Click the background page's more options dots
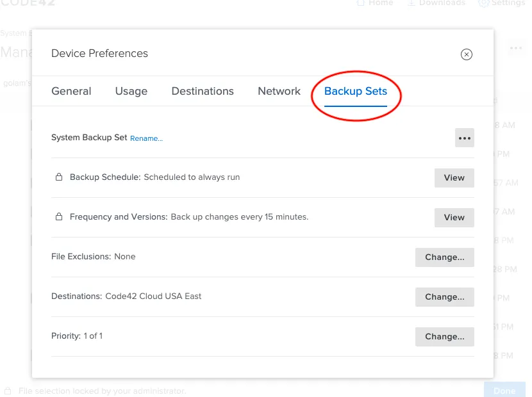 click(516, 48)
